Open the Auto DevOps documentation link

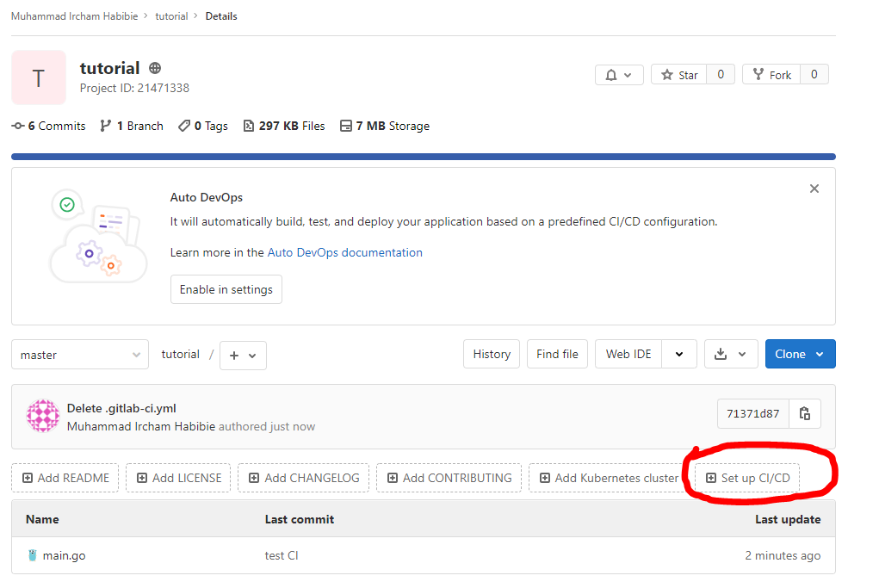click(x=344, y=252)
